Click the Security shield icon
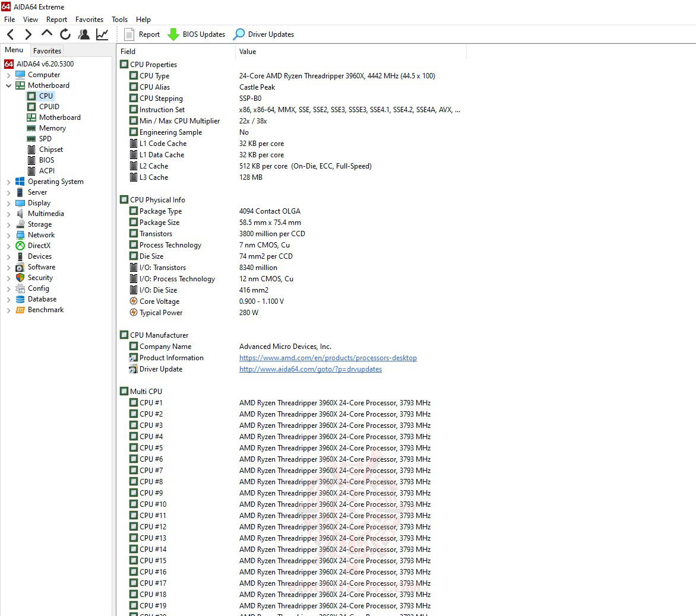Screen dimensions: 696x616 coord(20,278)
